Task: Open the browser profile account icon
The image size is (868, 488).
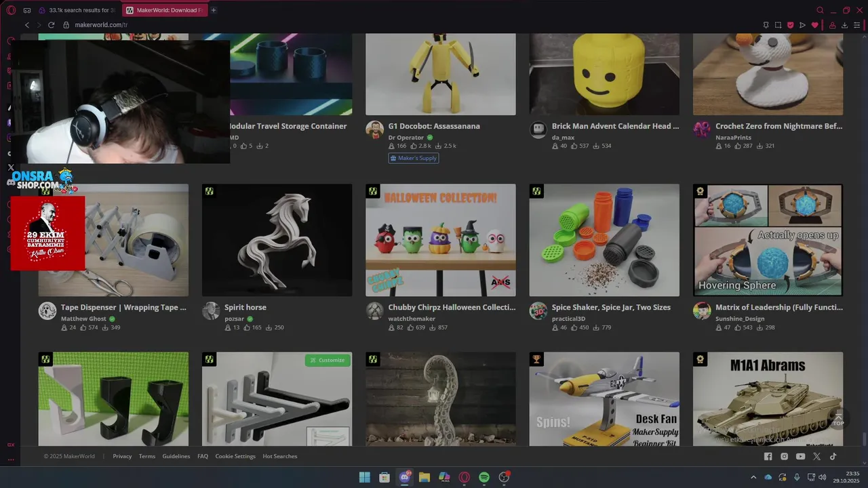Action: [832, 25]
